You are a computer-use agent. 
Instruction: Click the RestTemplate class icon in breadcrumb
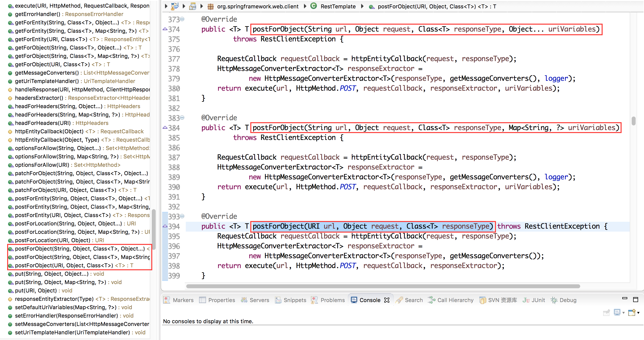point(313,6)
